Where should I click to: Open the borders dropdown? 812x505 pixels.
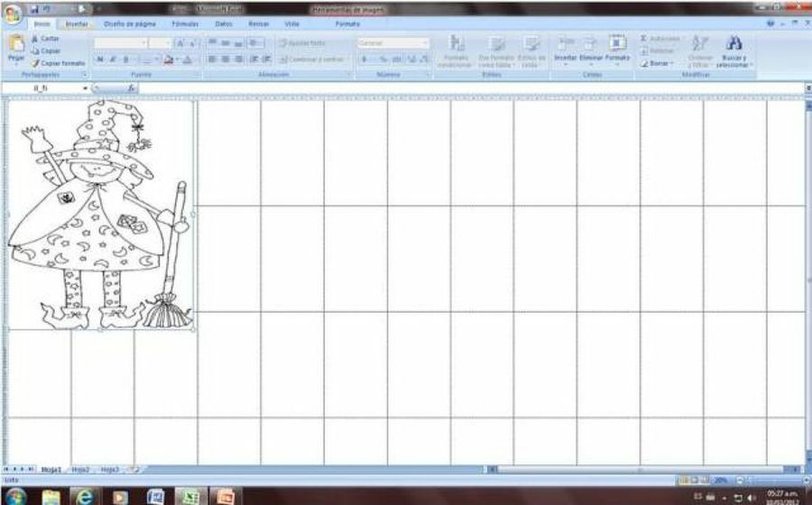click(156, 60)
